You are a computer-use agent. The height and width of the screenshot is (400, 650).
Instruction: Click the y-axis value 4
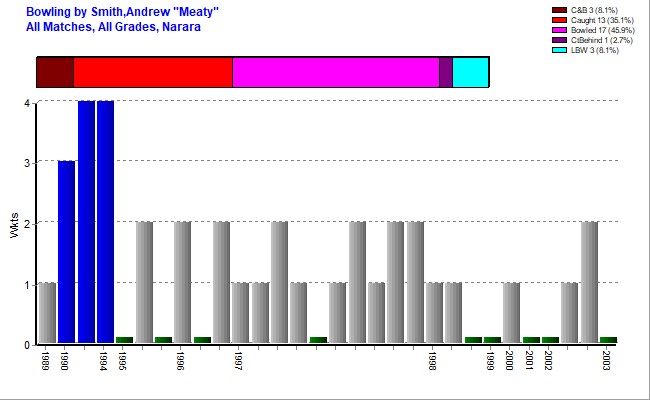click(x=27, y=103)
